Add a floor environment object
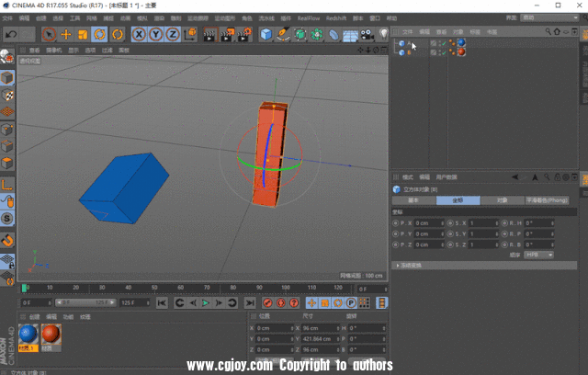 point(350,35)
